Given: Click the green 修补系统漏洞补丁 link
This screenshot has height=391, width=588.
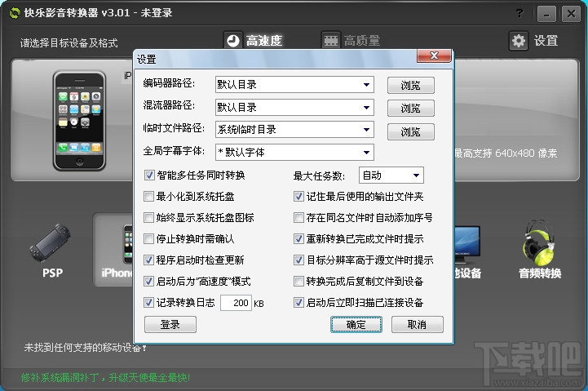Looking at the screenshot, I should pyautogui.click(x=105, y=377).
